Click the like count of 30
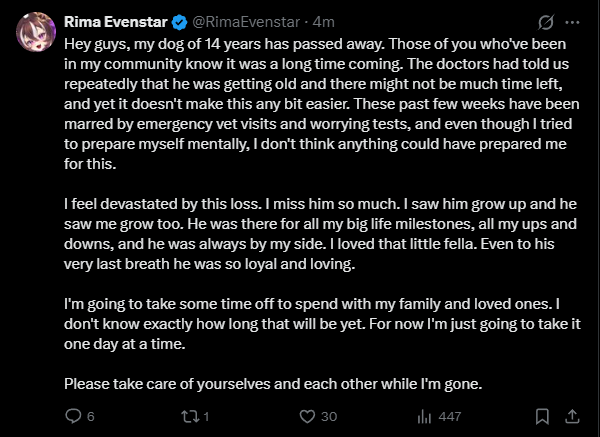600x437 pixels. (x=329, y=416)
